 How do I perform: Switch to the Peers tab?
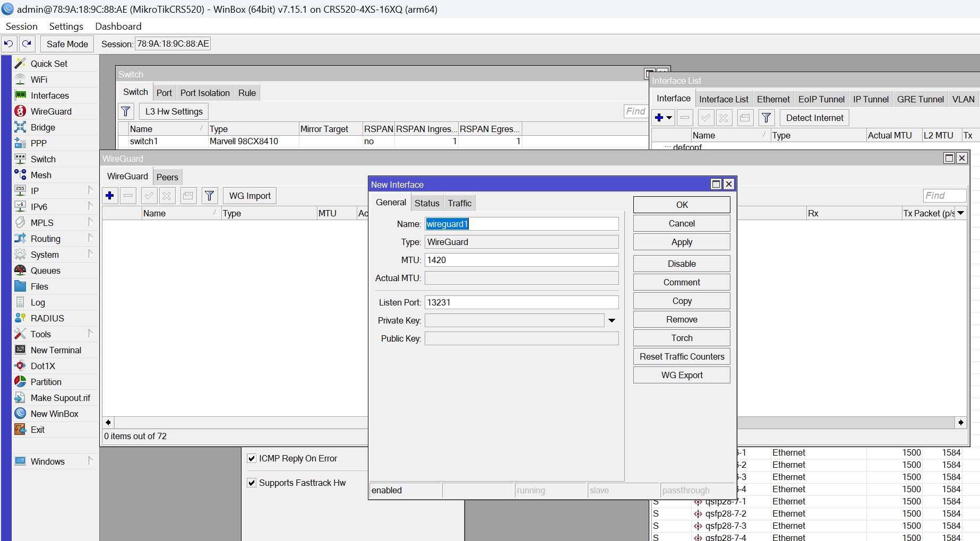[x=167, y=177]
